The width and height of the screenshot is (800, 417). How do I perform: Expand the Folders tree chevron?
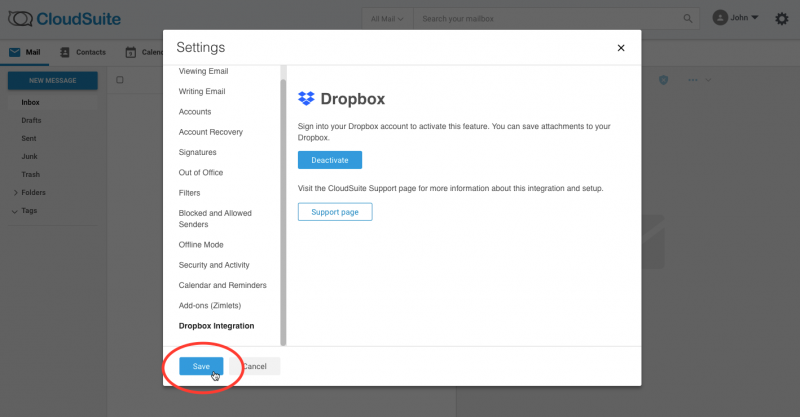(x=15, y=192)
